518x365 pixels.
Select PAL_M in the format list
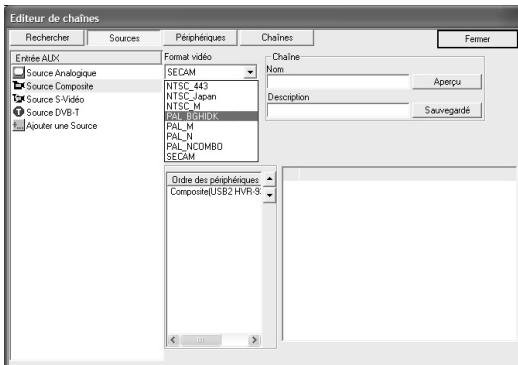[211, 126]
